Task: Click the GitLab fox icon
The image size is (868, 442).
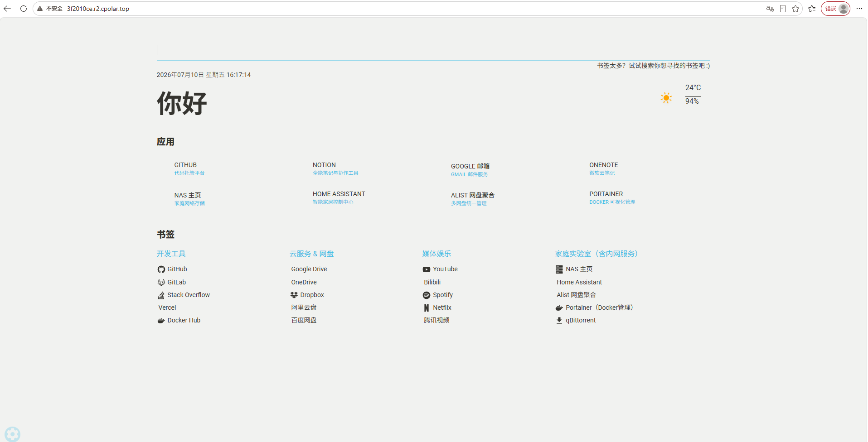Action: (161, 282)
